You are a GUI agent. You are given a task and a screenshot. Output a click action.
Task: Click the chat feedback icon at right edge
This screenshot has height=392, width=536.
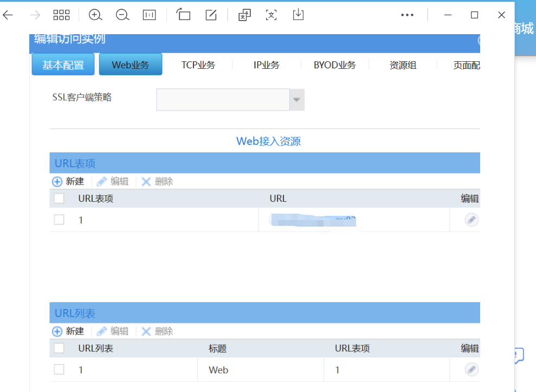point(519,356)
